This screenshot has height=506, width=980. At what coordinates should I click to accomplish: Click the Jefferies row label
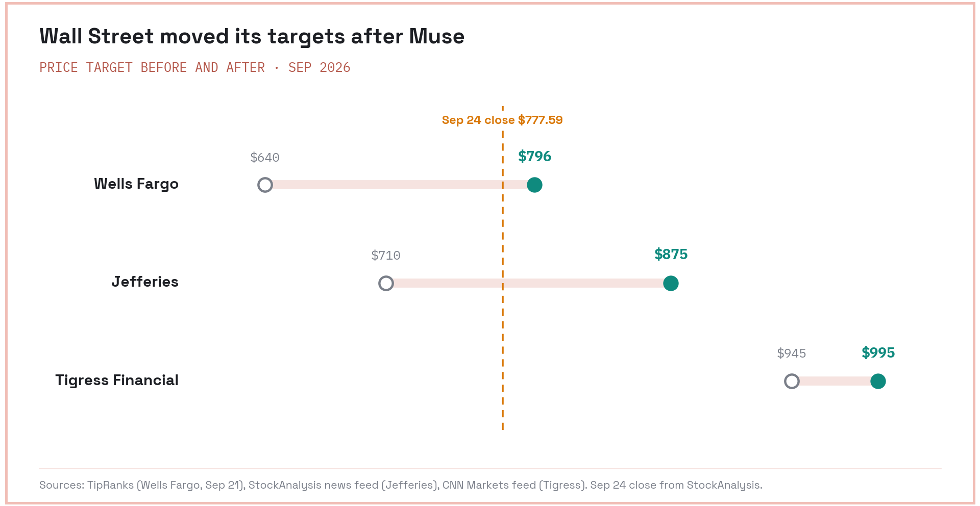pos(145,282)
